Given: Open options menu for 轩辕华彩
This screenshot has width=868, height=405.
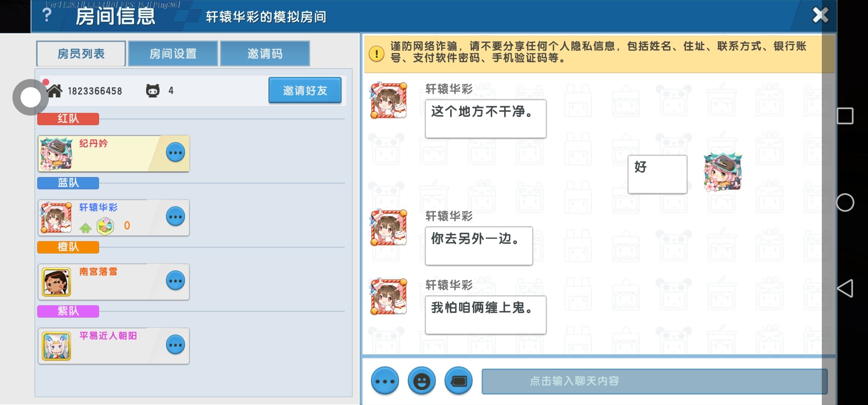Looking at the screenshot, I should pyautogui.click(x=175, y=217).
